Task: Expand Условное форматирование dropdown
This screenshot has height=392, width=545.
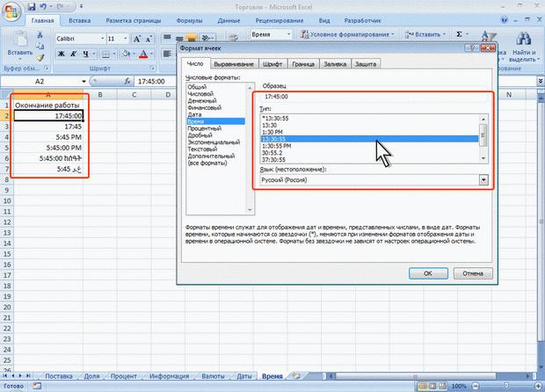Action: [x=393, y=34]
